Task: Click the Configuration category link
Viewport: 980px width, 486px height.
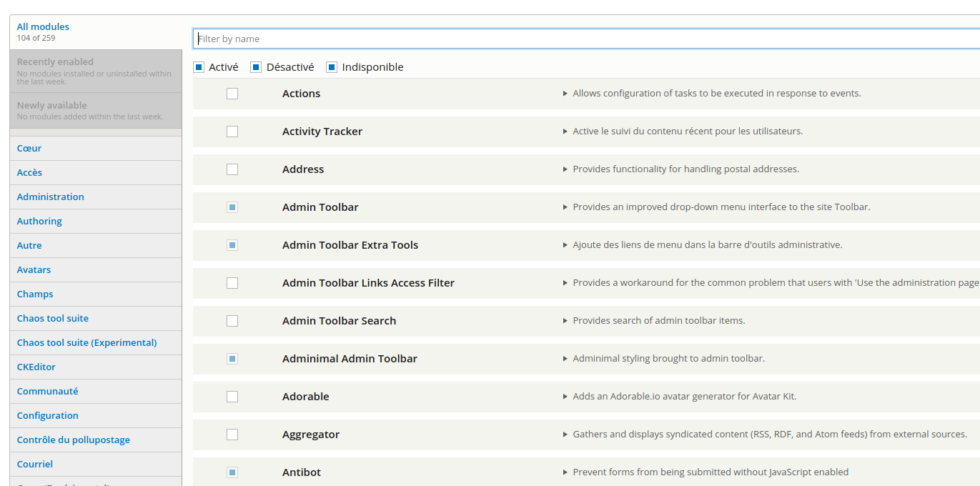Action: pyautogui.click(x=48, y=415)
